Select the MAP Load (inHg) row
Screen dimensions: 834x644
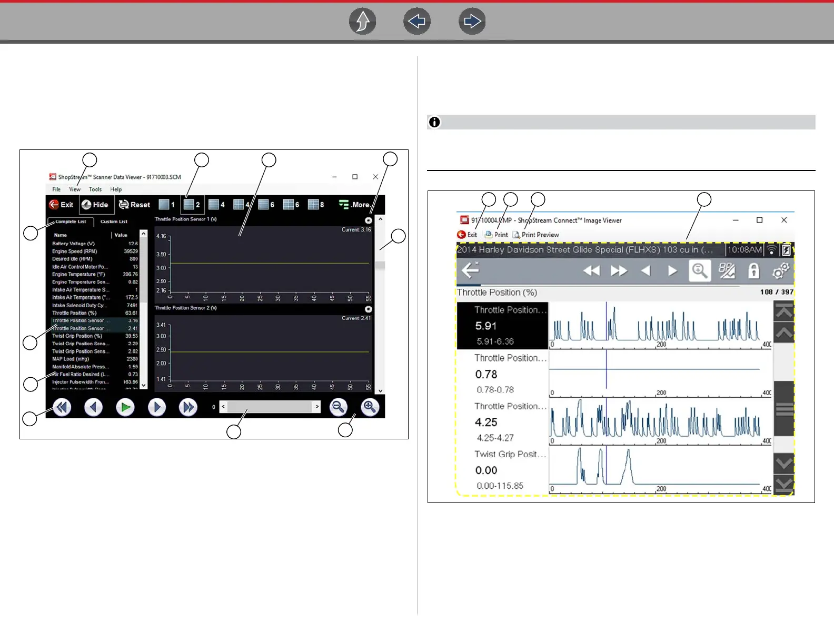(95, 359)
